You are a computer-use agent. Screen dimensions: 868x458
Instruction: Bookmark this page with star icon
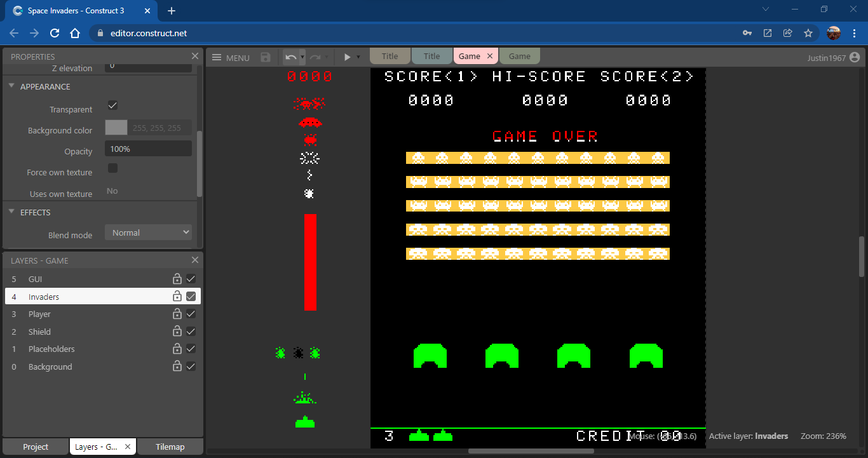coord(808,33)
